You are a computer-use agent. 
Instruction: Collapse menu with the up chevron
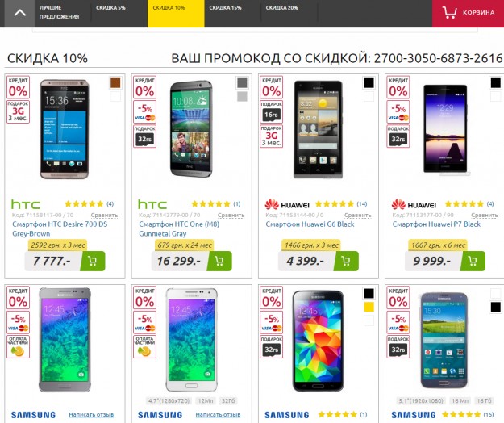coord(20,13)
